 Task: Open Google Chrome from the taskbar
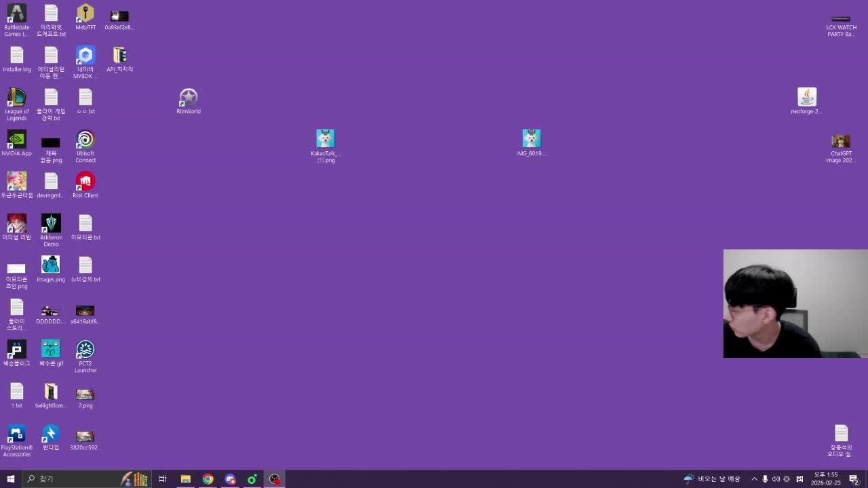point(208,479)
